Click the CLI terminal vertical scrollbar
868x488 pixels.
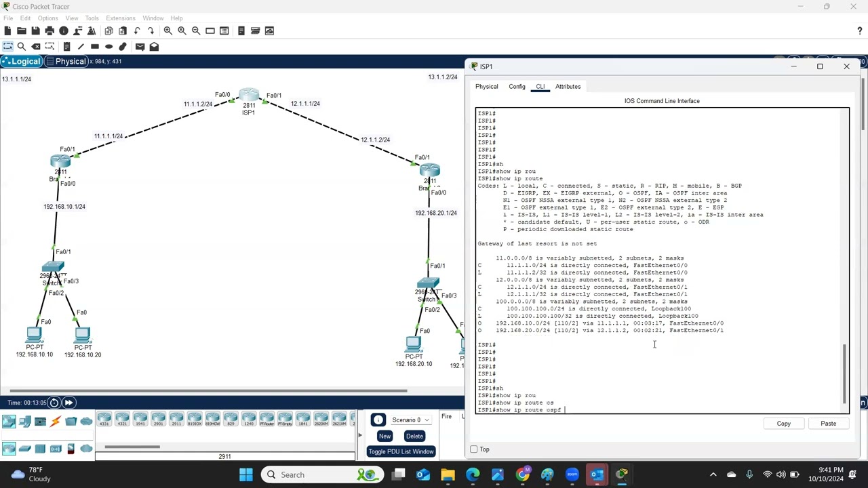point(845,373)
